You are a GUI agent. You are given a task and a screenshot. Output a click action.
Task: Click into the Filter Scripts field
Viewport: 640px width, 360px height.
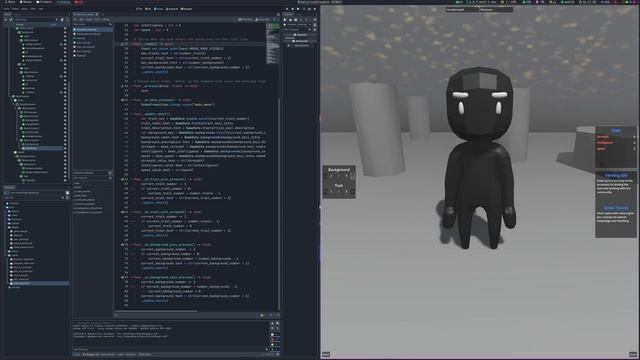[92, 24]
